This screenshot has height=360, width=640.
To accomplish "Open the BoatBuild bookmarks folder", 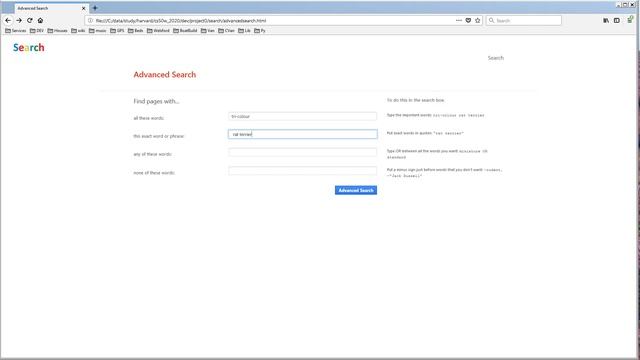I will point(185,31).
